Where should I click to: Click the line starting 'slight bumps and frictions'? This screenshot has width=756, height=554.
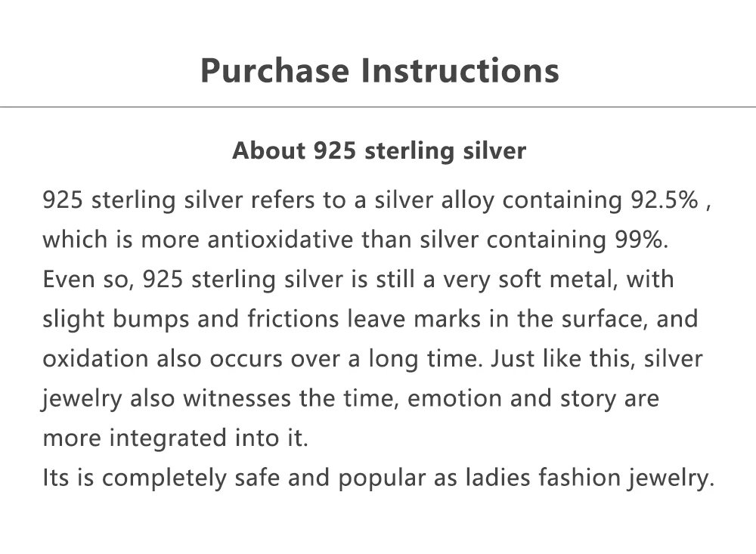click(x=370, y=319)
